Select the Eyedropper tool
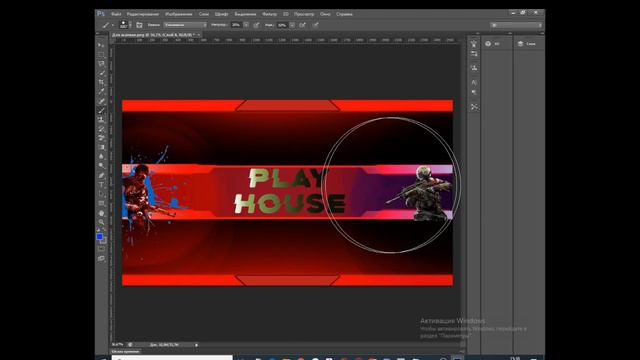The width and height of the screenshot is (640, 360). coord(101,92)
